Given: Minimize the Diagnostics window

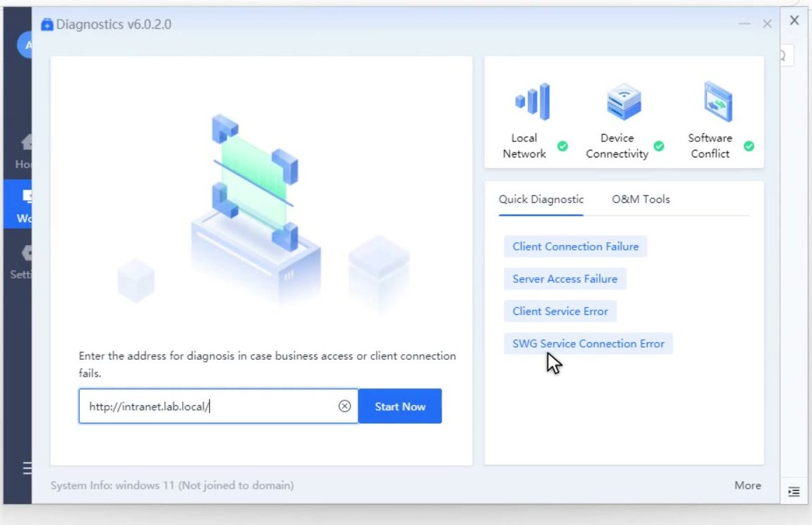Looking at the screenshot, I should (744, 24).
